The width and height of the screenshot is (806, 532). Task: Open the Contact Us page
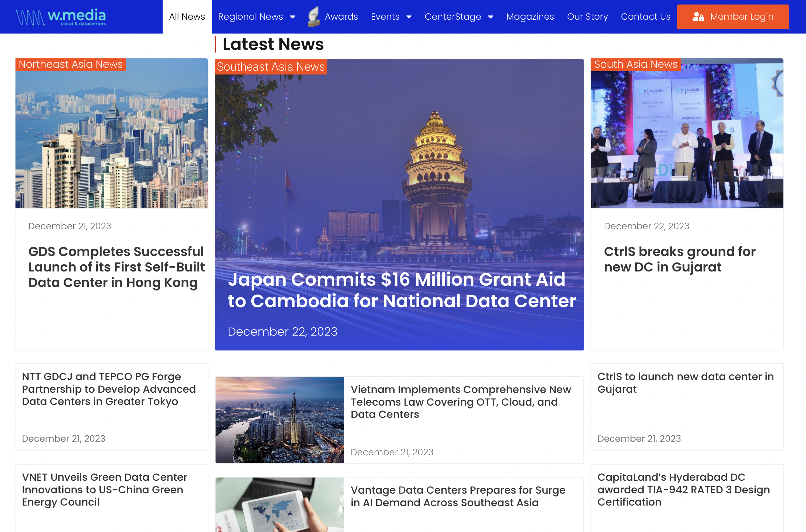click(x=645, y=17)
